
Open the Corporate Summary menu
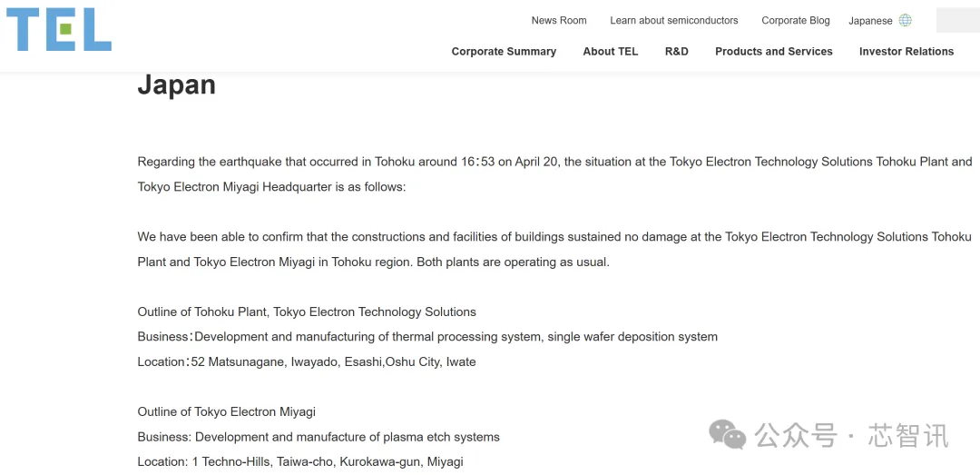(x=504, y=52)
